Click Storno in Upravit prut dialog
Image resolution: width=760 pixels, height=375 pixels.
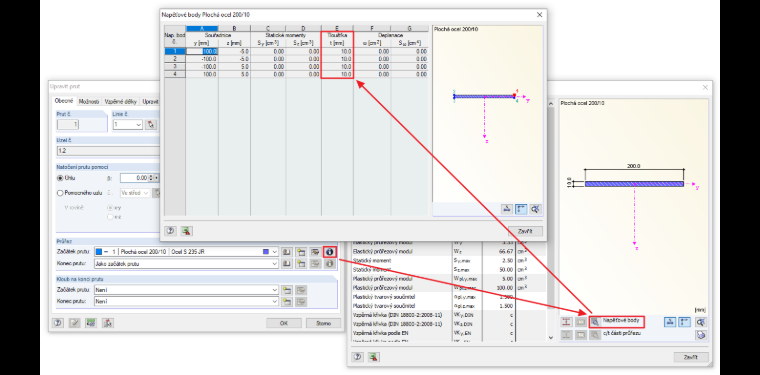click(322, 323)
